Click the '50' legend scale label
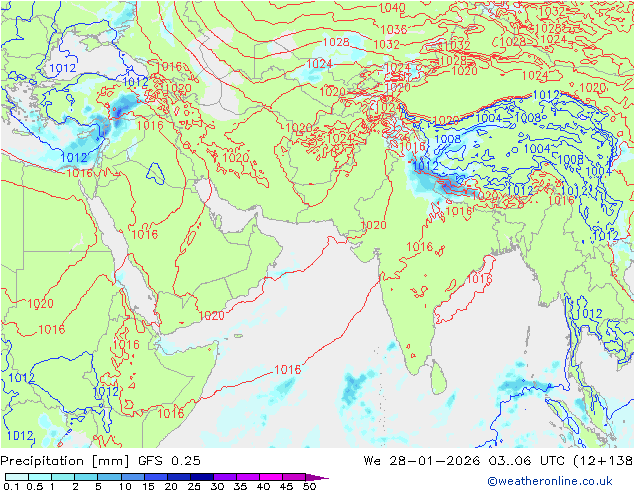Image resolution: width=634 pixels, height=490 pixels. pyautogui.click(x=309, y=486)
